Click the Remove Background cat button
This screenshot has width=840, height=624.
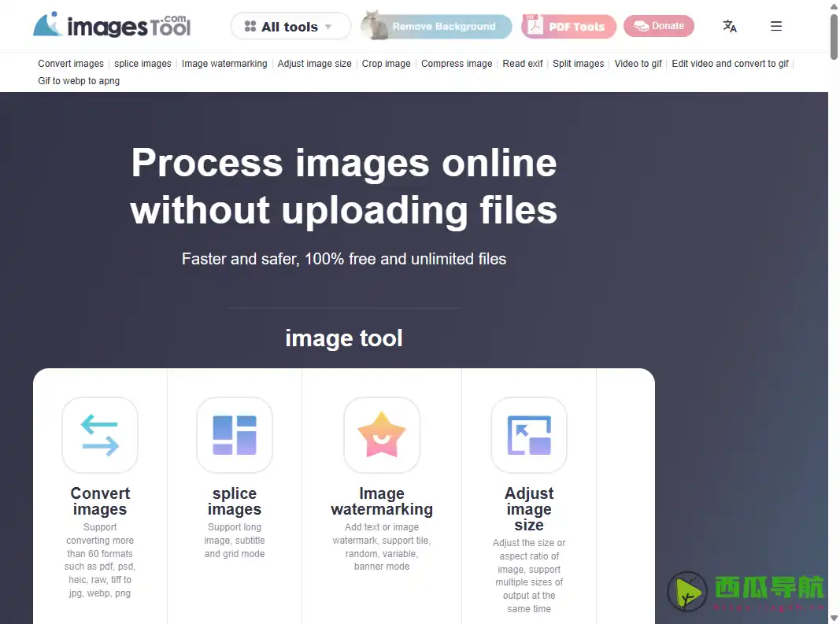435,26
